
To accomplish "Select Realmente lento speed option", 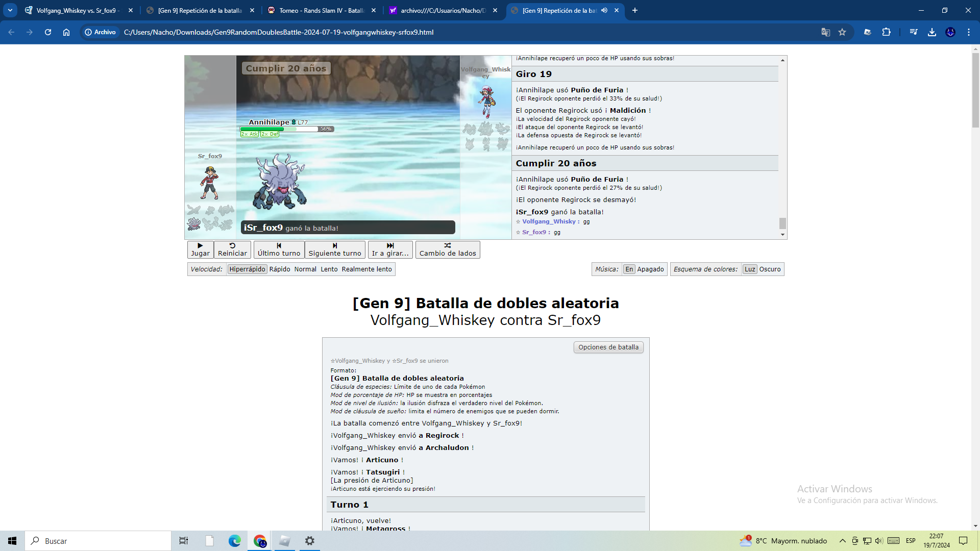I will (367, 269).
